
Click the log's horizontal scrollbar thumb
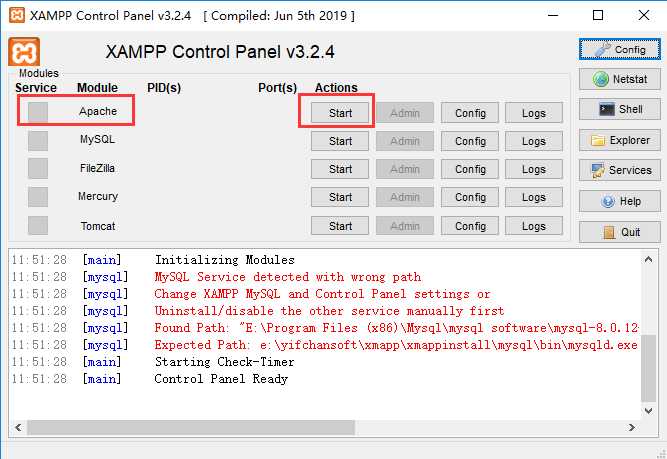click(191, 427)
